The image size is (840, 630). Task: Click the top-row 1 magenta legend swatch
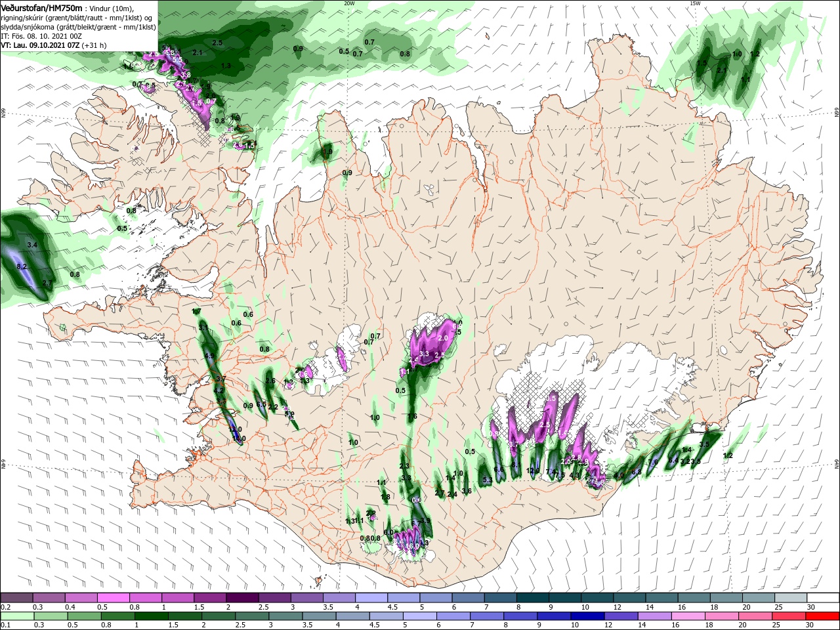177,598
